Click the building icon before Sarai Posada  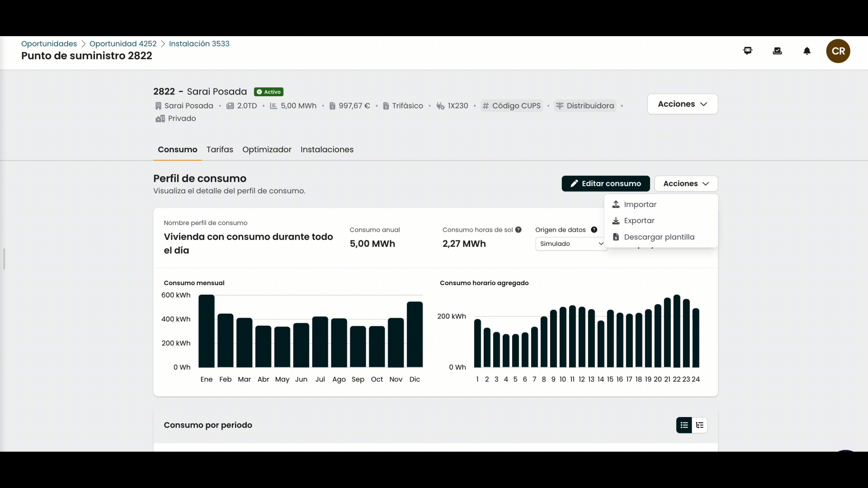158,106
